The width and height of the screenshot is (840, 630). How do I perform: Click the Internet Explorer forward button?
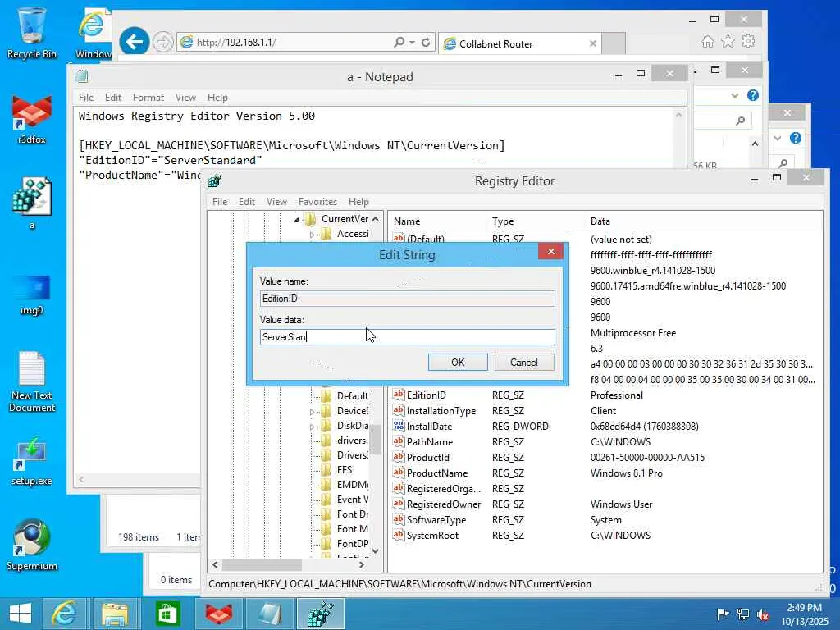click(x=163, y=42)
